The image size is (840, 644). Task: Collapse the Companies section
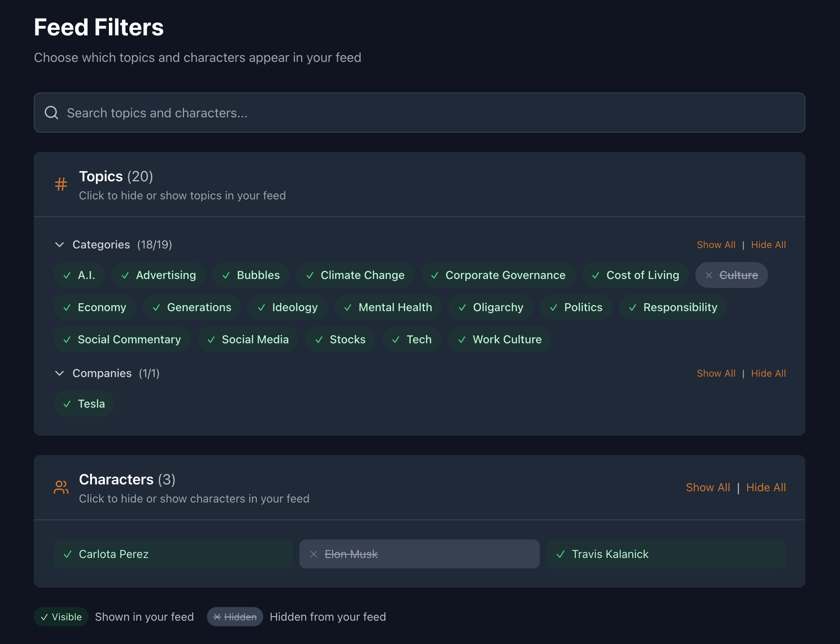click(59, 373)
